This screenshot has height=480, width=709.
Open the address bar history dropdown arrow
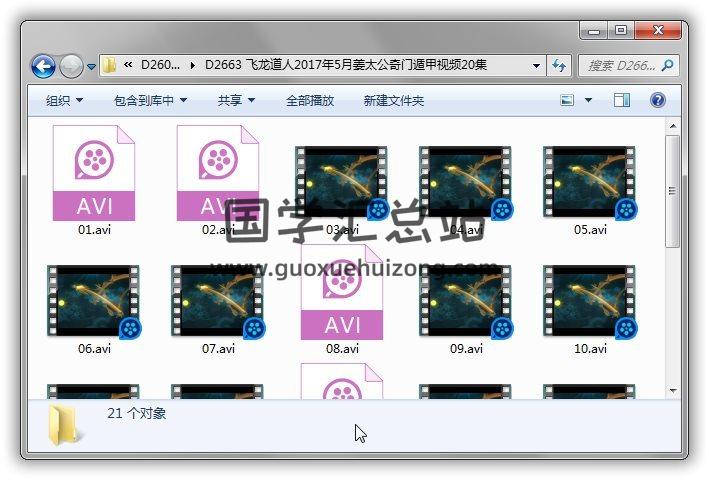[536, 66]
